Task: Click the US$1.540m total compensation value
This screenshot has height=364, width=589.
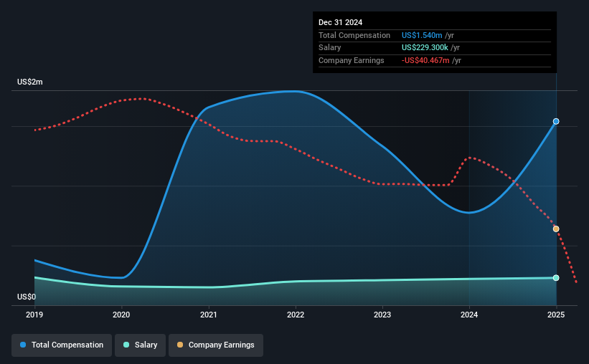Action: (422, 35)
